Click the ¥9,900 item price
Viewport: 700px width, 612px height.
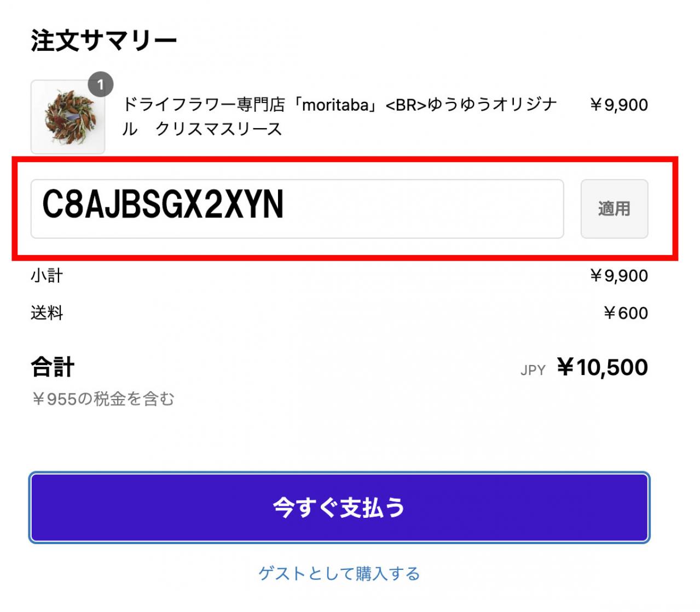[x=619, y=105]
